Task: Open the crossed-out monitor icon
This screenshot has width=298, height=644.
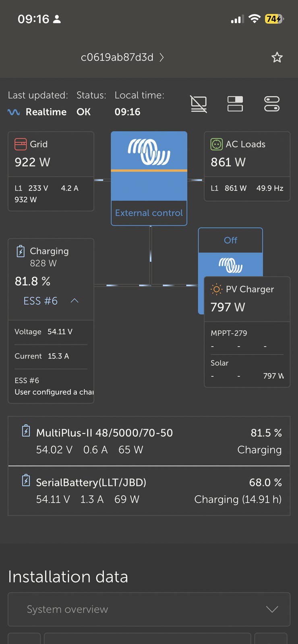Action: click(199, 104)
